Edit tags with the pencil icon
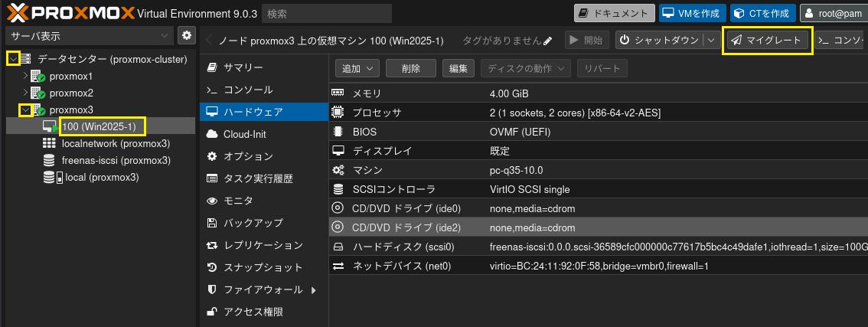 point(548,41)
